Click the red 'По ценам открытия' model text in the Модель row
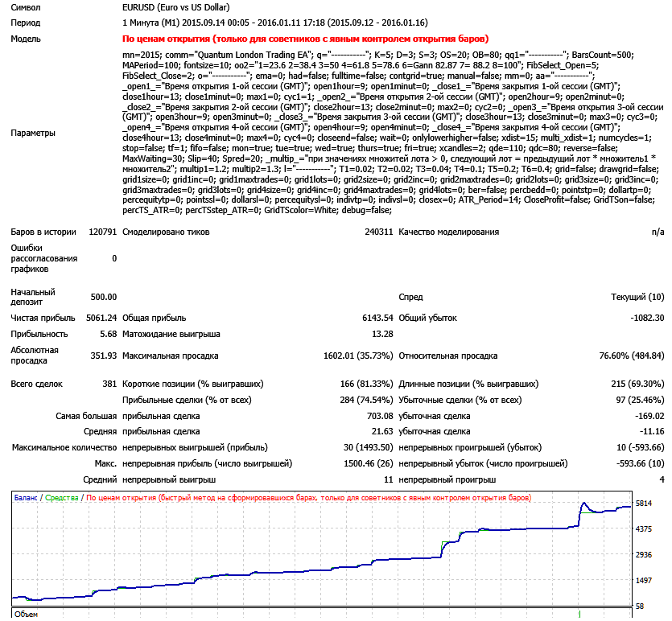Viewport: 672px width, 621px height. pos(305,39)
